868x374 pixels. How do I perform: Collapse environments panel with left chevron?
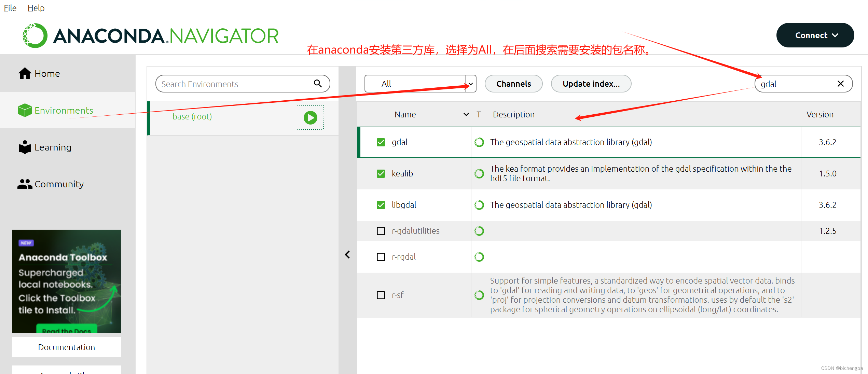coord(347,255)
